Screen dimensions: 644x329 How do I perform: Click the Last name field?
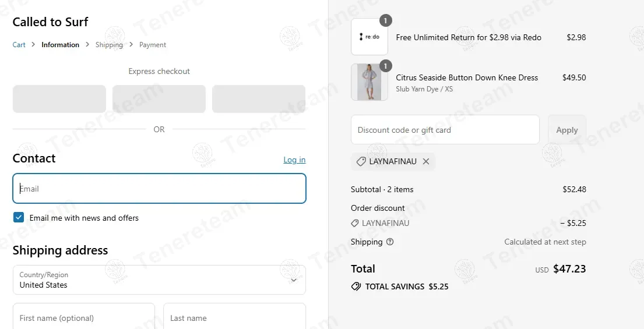pyautogui.click(x=234, y=317)
